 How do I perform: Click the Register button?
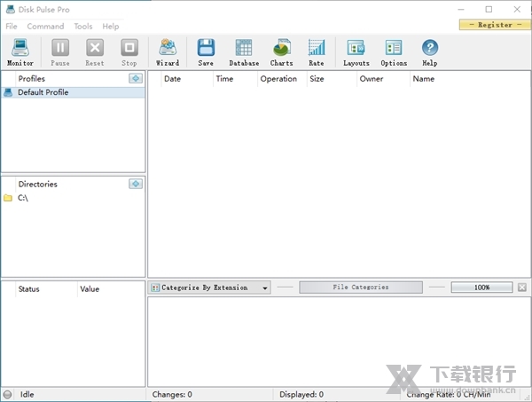click(494, 25)
